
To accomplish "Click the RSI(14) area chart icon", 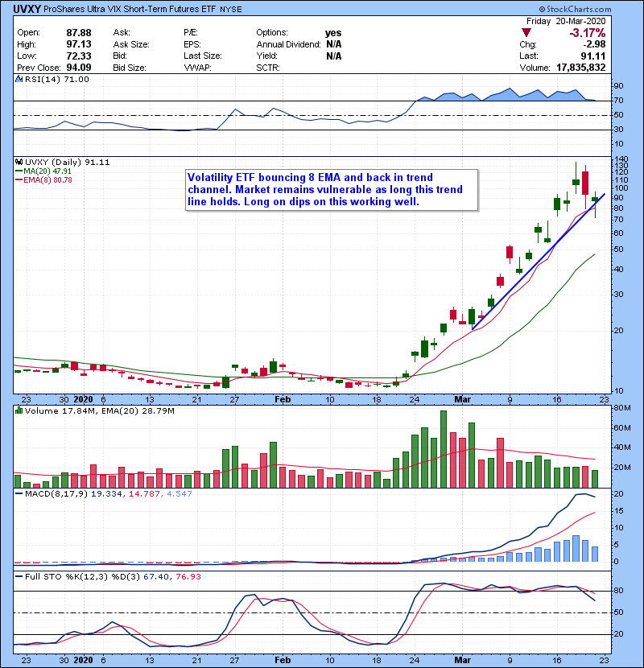I will tap(19, 79).
